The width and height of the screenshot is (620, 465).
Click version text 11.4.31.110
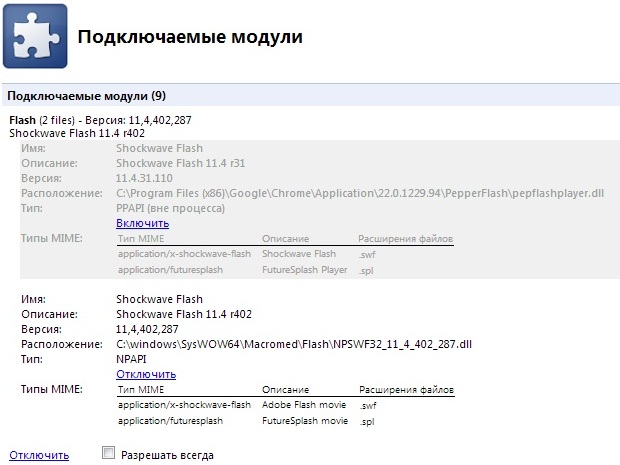(144, 178)
